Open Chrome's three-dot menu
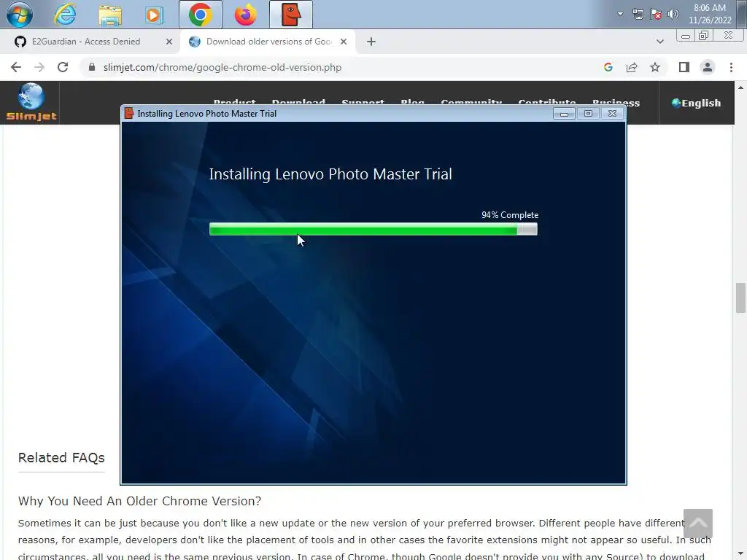Viewport: 747px width, 560px height. 731,67
